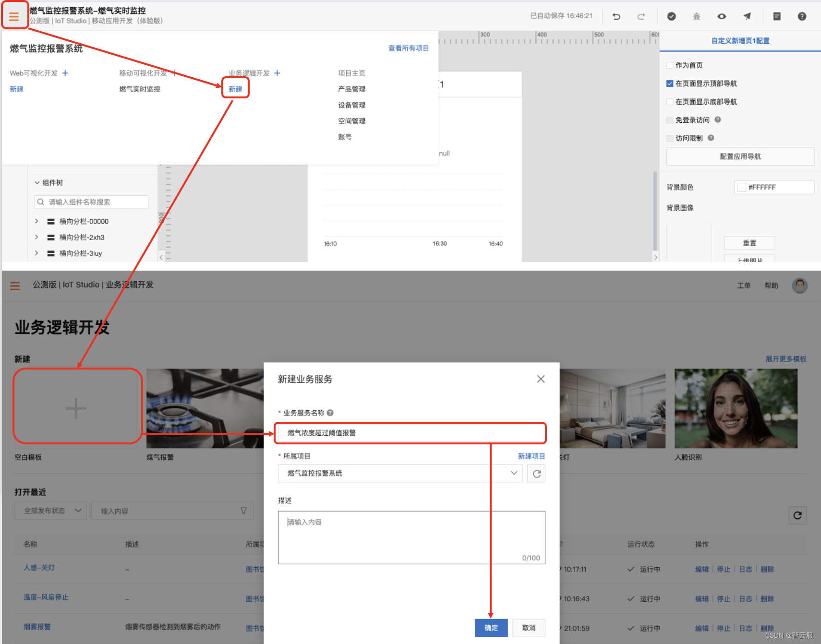Screen dimensions: 821x644
Task: Click the help icon beside 免登录访问
Action: tap(718, 119)
